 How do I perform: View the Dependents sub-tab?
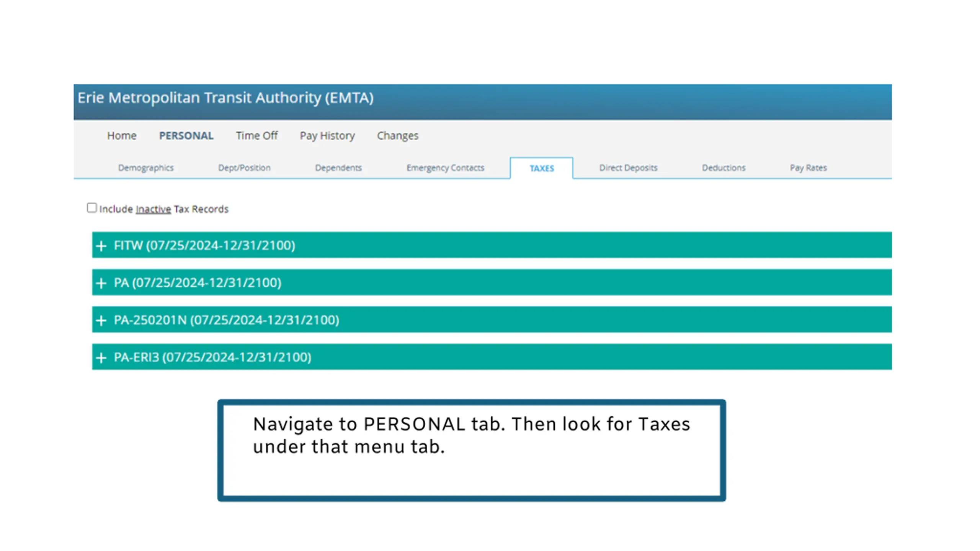point(338,168)
